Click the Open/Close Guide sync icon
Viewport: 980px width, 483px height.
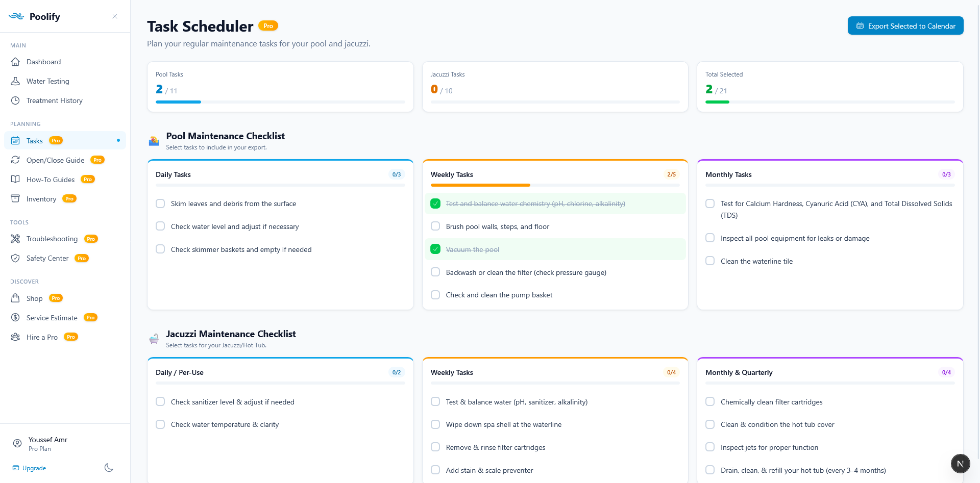click(16, 160)
